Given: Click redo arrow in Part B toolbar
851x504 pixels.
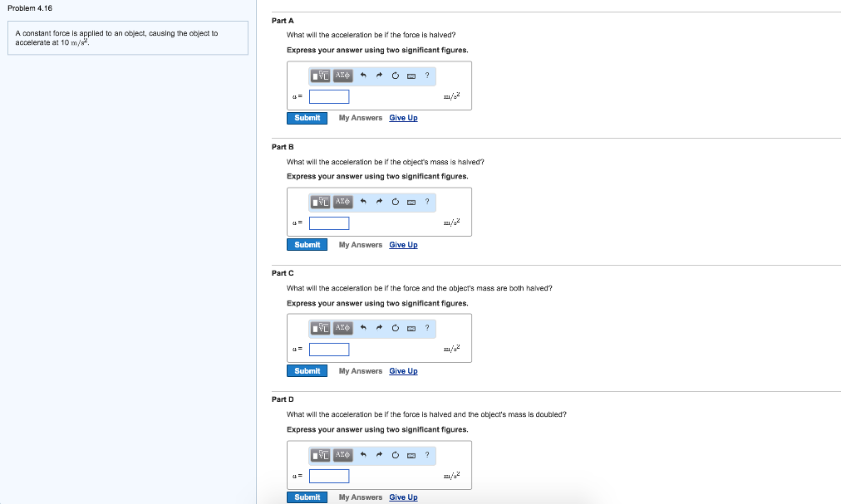Looking at the screenshot, I should [x=379, y=202].
